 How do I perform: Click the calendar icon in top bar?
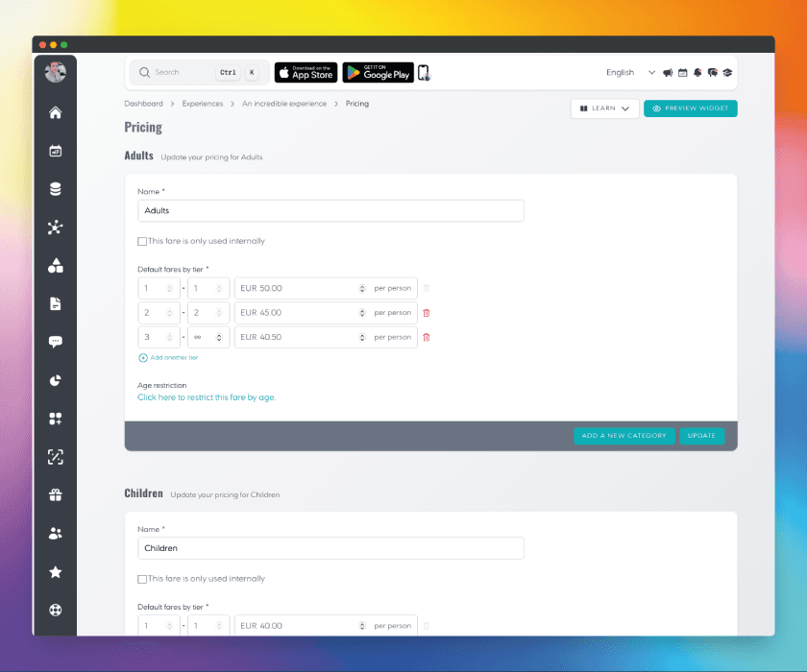coord(682,73)
